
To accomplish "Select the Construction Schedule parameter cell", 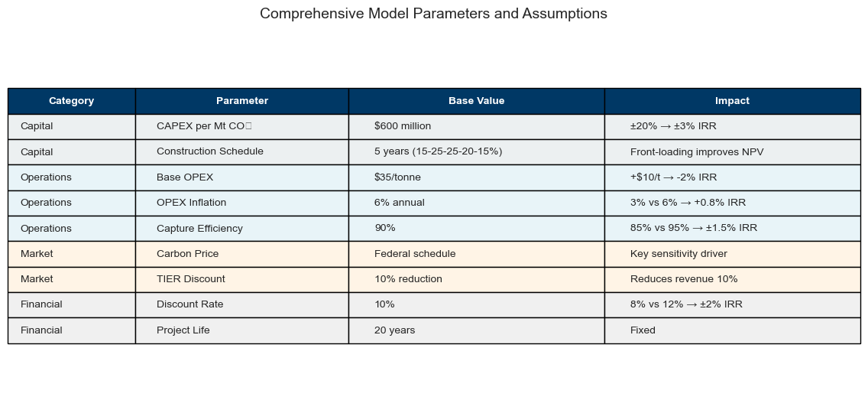I will point(210,151).
